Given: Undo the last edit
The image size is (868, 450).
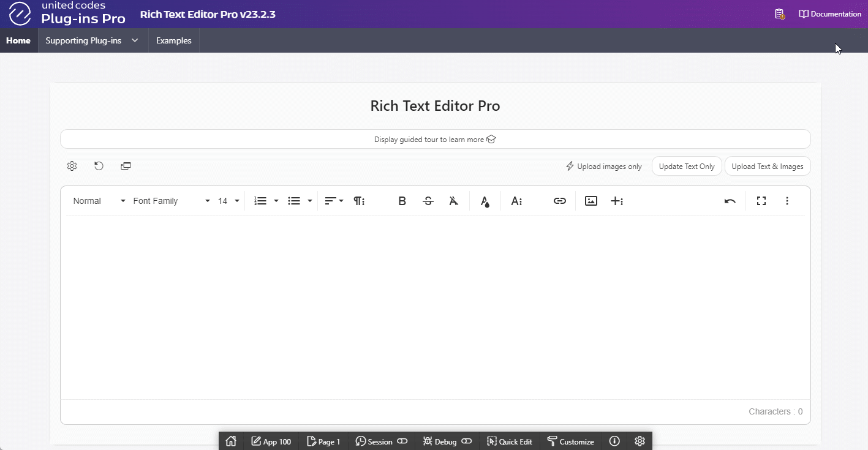Looking at the screenshot, I should [x=730, y=201].
